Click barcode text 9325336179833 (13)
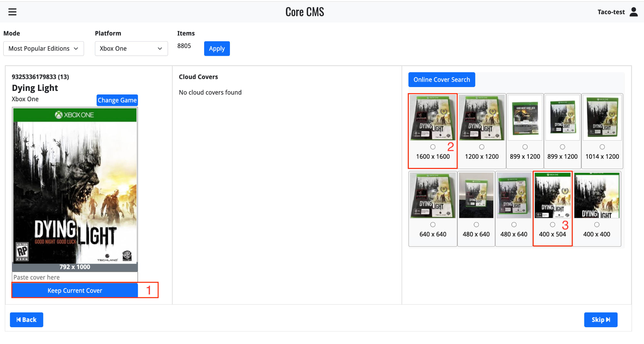This screenshot has width=644, height=344. (40, 77)
